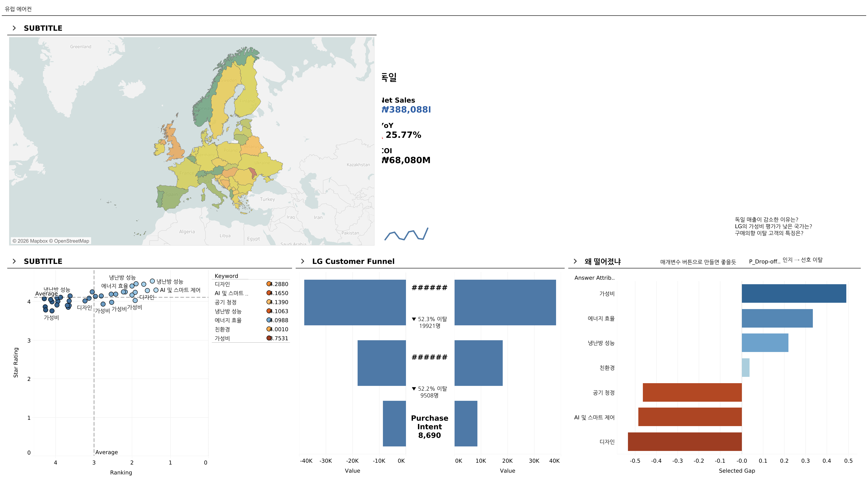Image resolution: width=868 pixels, height=488 pixels.
Task: Click the chevron icon beside LG Customer Funnel
Action: click(x=303, y=261)
